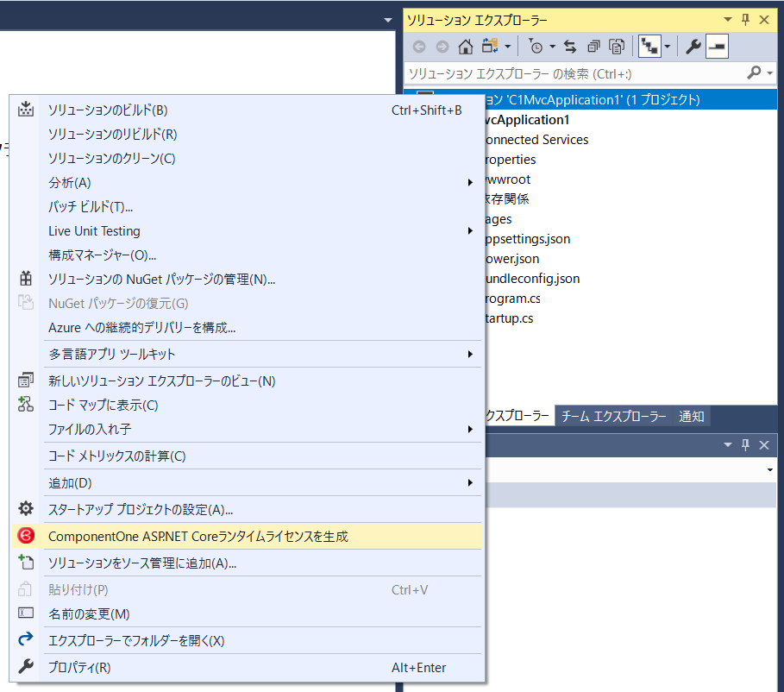The image size is (784, 692).
Task: Choose コード メトリックスの計算(C)
Action: [x=247, y=456]
